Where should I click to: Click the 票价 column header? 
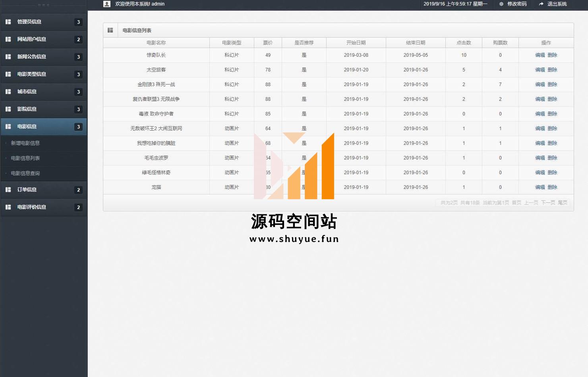click(x=268, y=43)
